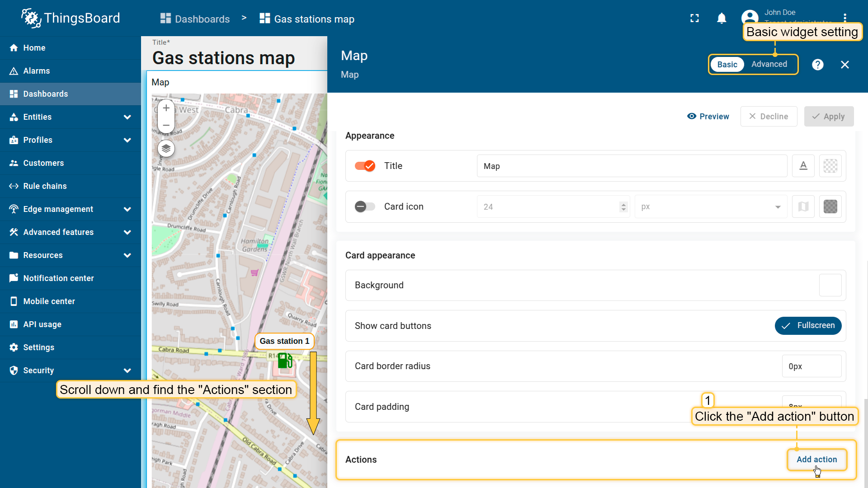Enter fullscreen with the header icon
Screen dimensions: 868x488
pyautogui.click(x=694, y=19)
